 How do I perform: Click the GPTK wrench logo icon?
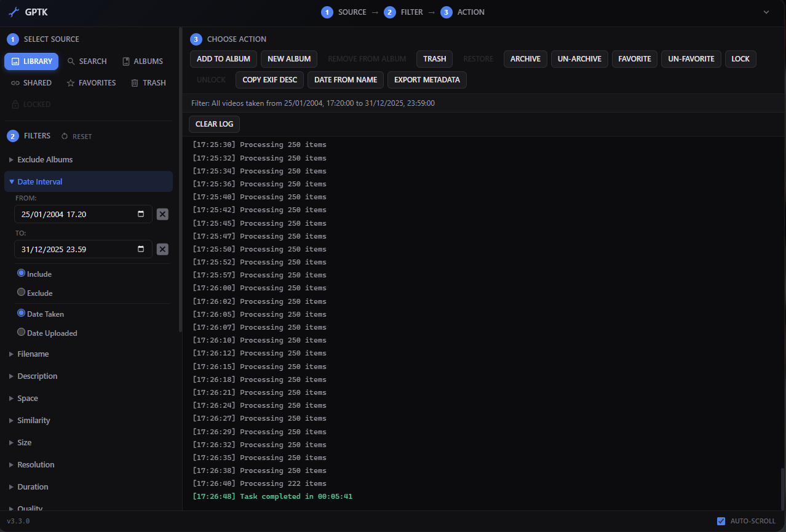click(14, 12)
